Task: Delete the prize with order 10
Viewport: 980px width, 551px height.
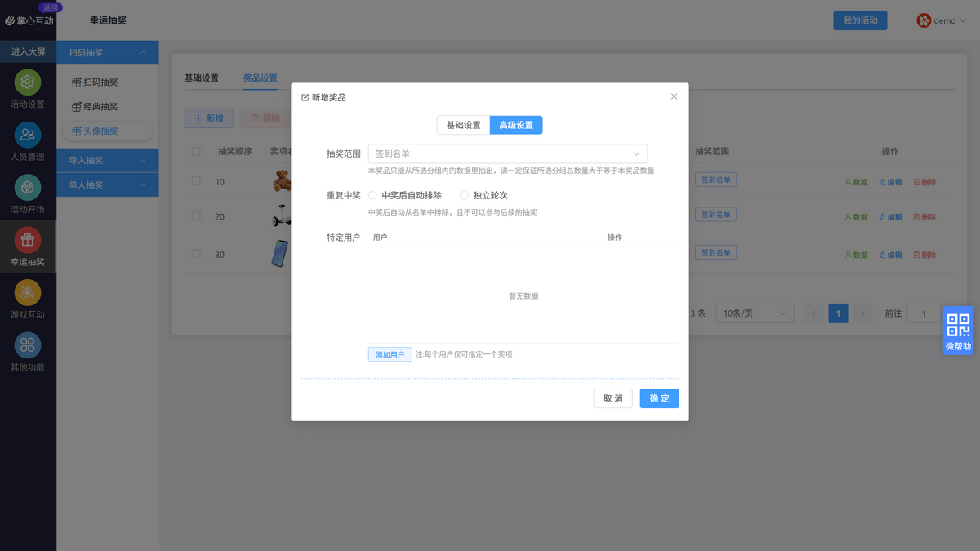Action: tap(924, 183)
